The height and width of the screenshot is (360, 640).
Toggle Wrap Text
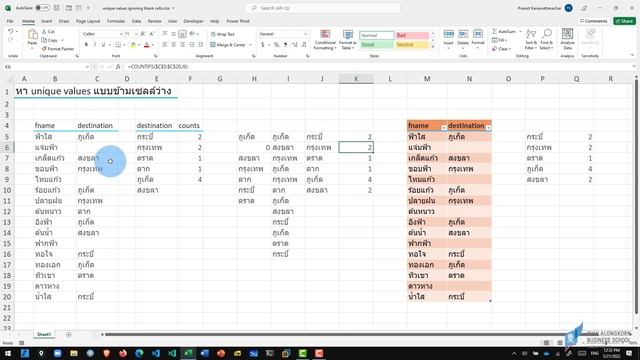click(x=222, y=34)
